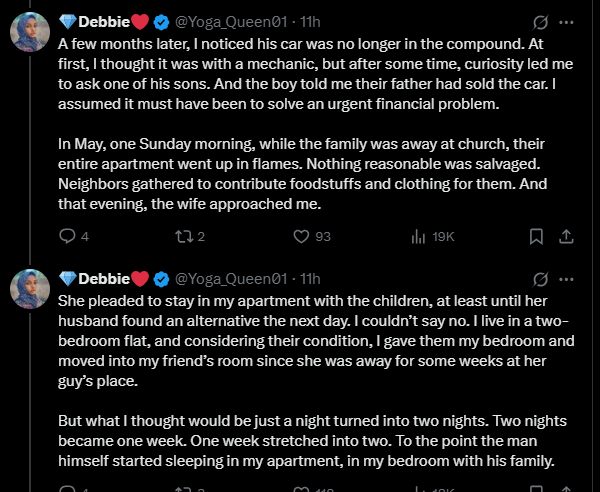This screenshot has width=600, height=492.
Task: Visit @Yoga_Queen01 handle on the second tweet
Action: (x=231, y=277)
